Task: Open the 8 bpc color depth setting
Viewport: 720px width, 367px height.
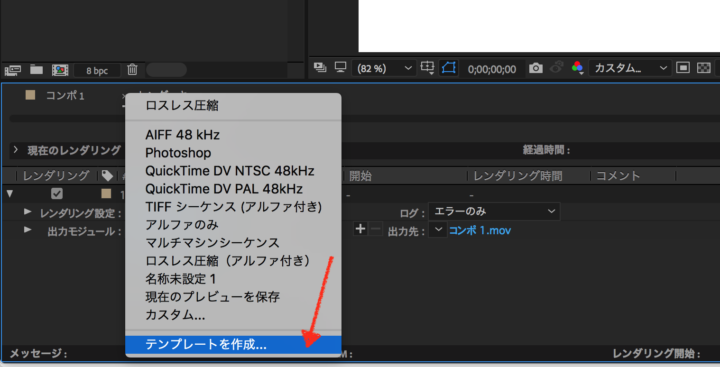Action: pos(97,71)
